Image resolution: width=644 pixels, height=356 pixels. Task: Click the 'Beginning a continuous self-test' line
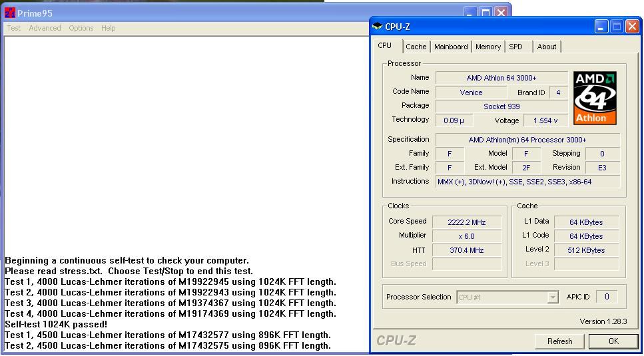tap(127, 260)
